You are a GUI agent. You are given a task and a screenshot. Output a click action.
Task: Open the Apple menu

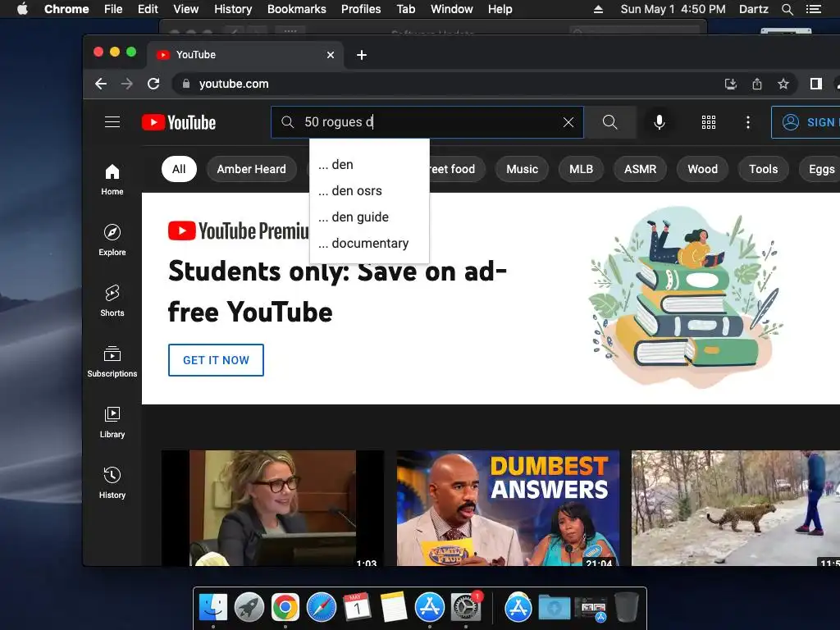coord(22,9)
